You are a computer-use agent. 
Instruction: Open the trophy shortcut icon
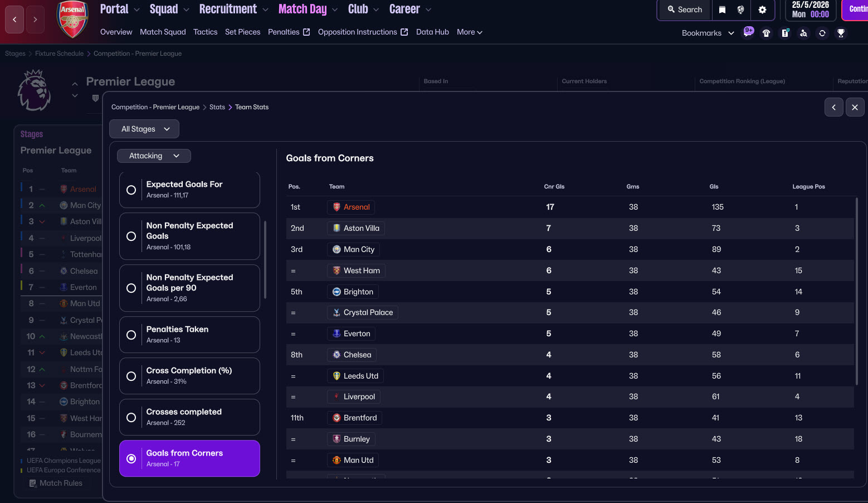(841, 33)
